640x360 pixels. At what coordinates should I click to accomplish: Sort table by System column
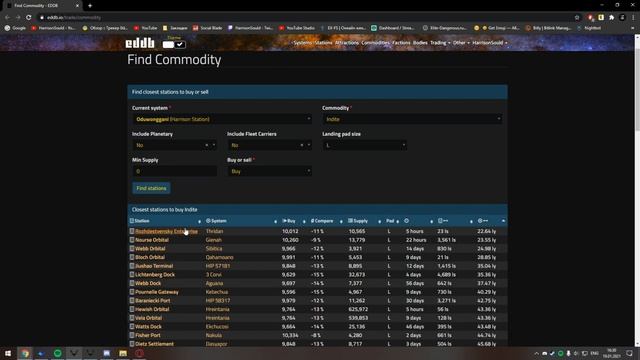coord(241,221)
